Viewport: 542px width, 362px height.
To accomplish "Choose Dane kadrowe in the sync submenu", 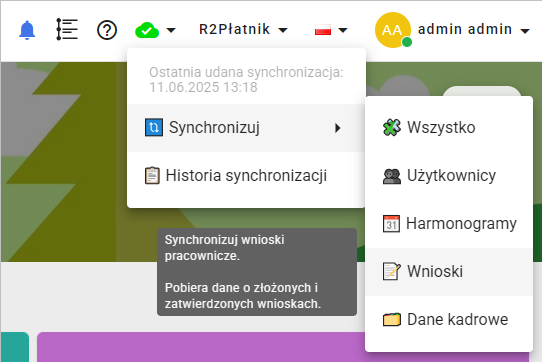I will [x=449, y=319].
